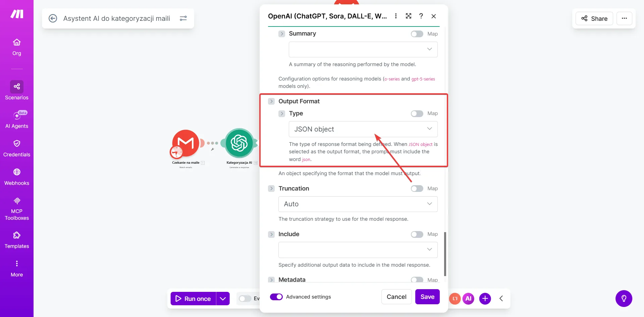Enable the Map switch for Truncation
Image resolution: width=644 pixels, height=317 pixels.
[417, 189]
